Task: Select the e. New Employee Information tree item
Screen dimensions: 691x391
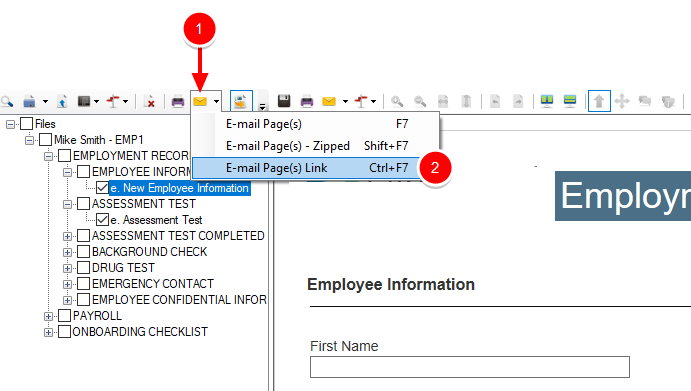Action: [180, 188]
